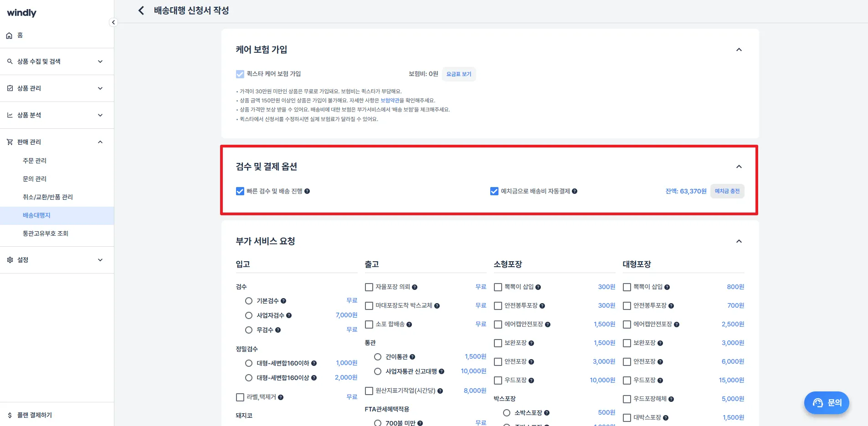Go back using the arrow beside 배송대행 신청서 작성
The width and height of the screenshot is (868, 426).
click(x=141, y=10)
